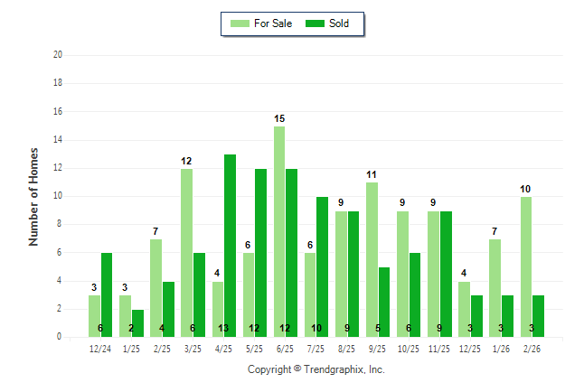The height and width of the screenshot is (392, 584).
Task: Click the 4/25 Sold bar of 13
Action: pos(231,246)
